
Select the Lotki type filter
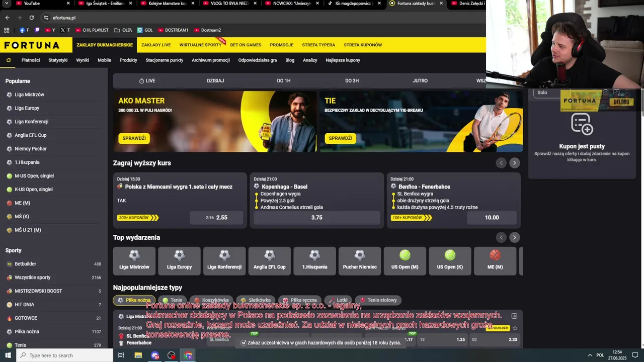(338, 300)
